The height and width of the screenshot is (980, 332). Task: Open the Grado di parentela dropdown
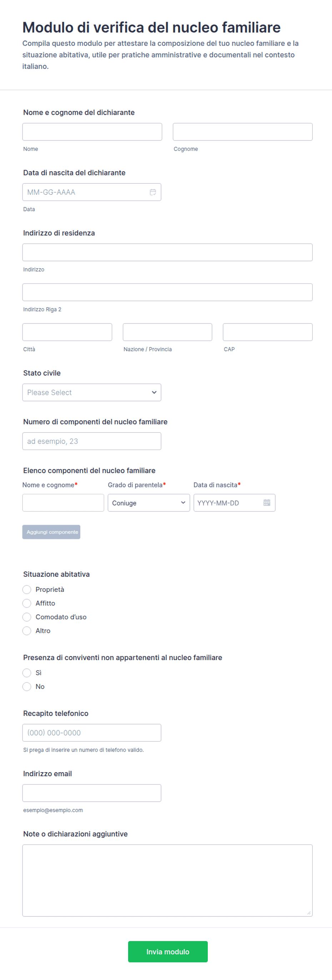(149, 503)
